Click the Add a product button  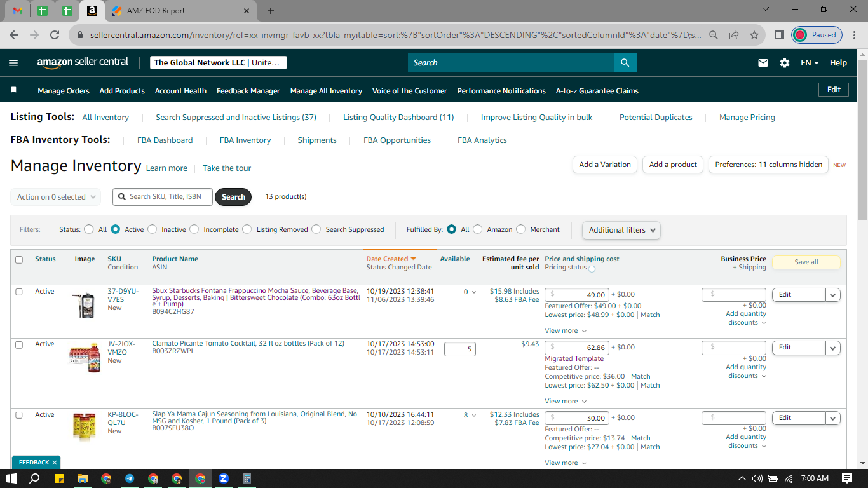click(x=673, y=165)
